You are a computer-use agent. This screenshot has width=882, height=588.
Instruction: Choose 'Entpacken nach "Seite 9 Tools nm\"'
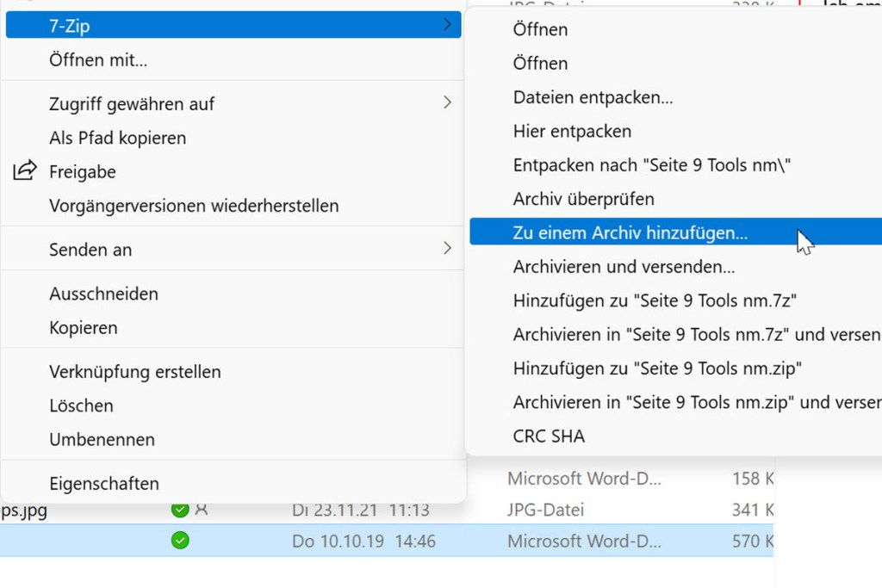pyautogui.click(x=652, y=164)
